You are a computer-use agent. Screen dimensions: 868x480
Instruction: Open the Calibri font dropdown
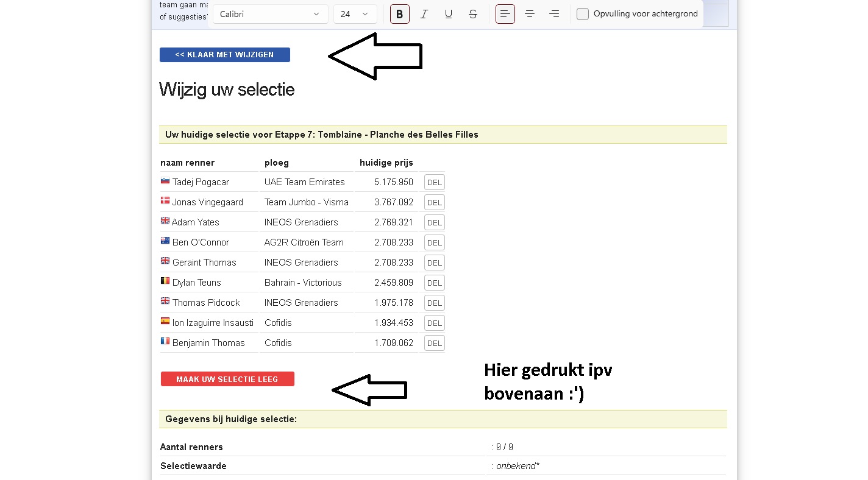coord(271,14)
